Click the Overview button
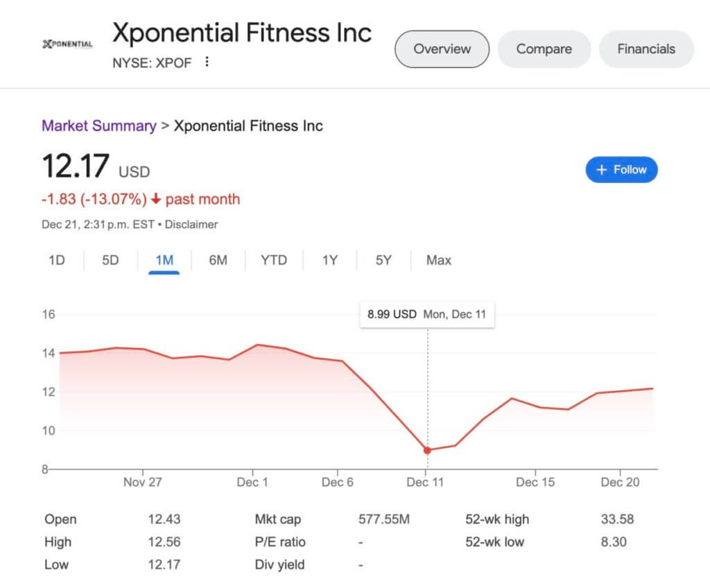710x588 pixels. (442, 49)
